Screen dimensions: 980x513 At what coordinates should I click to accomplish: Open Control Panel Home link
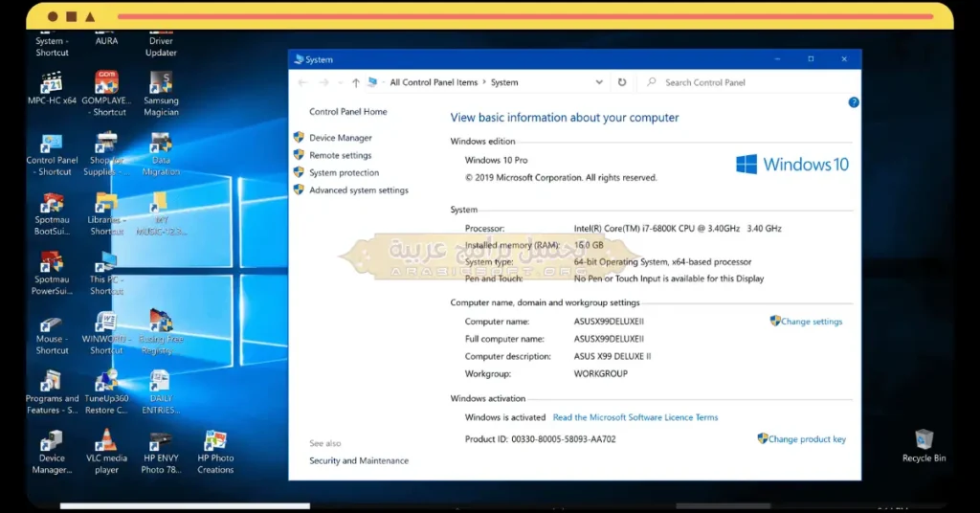point(348,112)
